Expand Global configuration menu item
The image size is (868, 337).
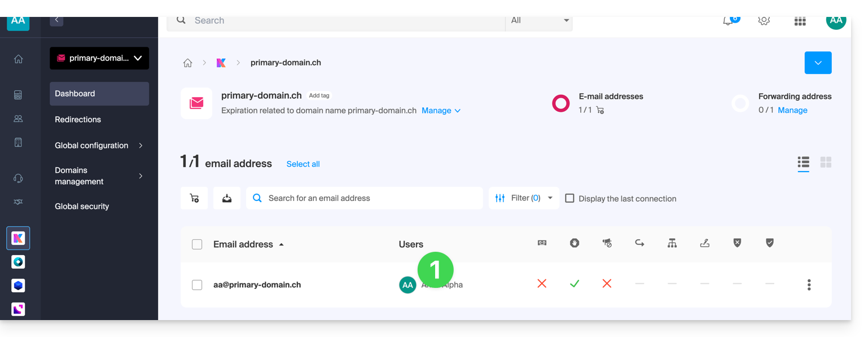point(99,146)
